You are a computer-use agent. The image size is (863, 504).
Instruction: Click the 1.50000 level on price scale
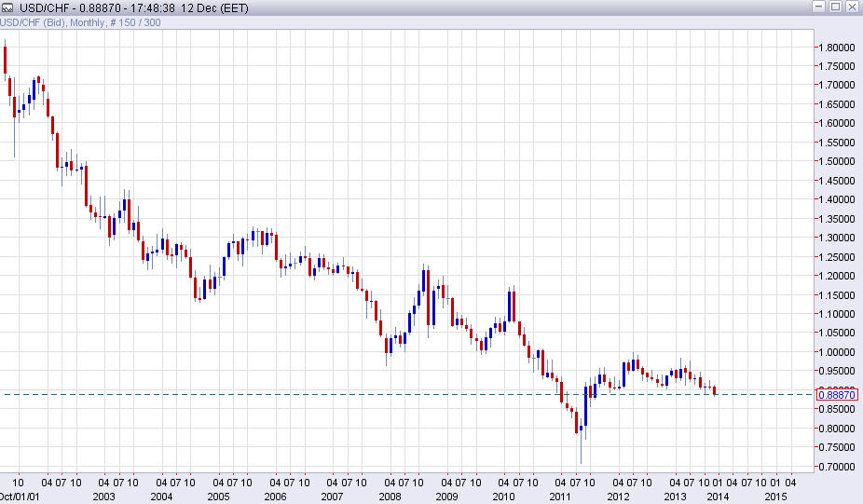tap(836, 162)
